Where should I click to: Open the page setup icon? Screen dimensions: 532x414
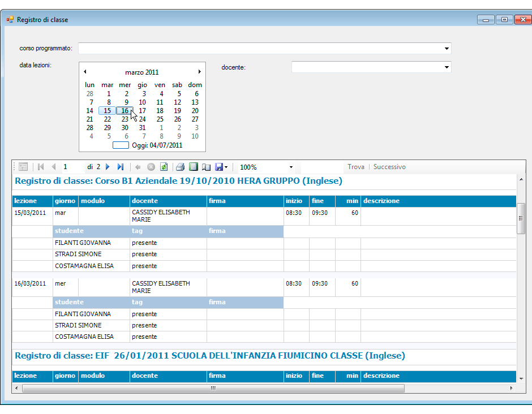(206, 167)
